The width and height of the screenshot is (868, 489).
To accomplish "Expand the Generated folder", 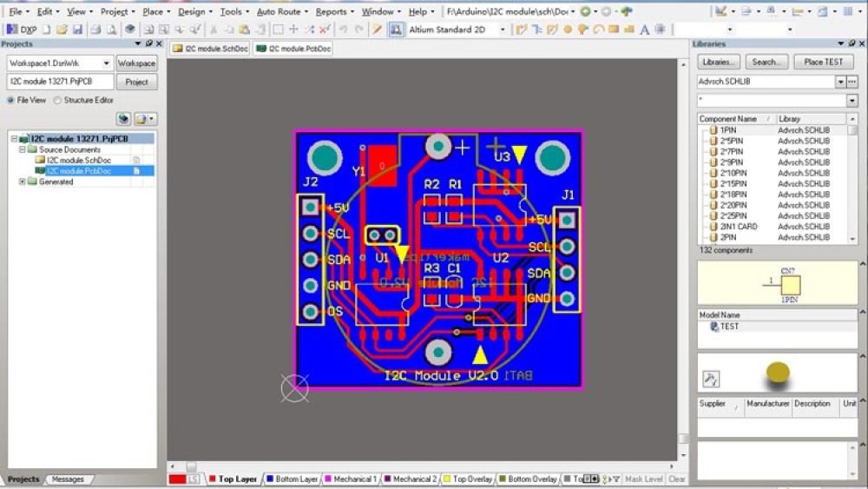I will point(23,182).
